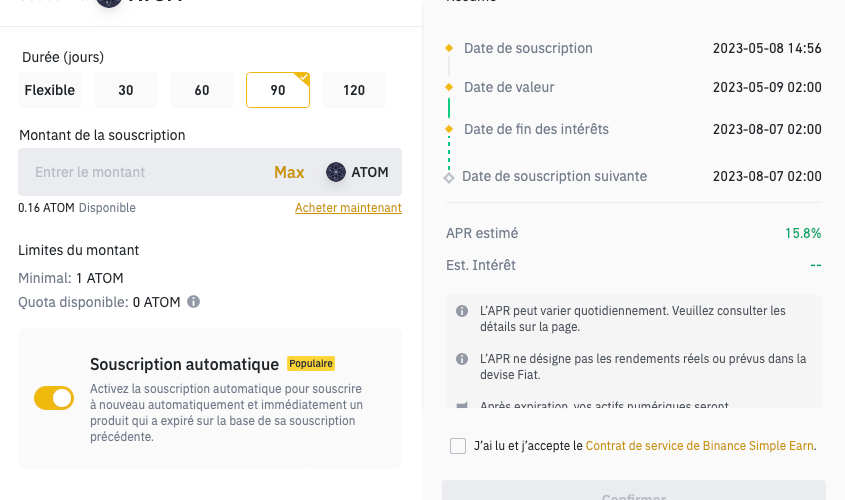Open Contrat de service de Binance Simple Earn
Screen dimensions: 845x500
700,446
